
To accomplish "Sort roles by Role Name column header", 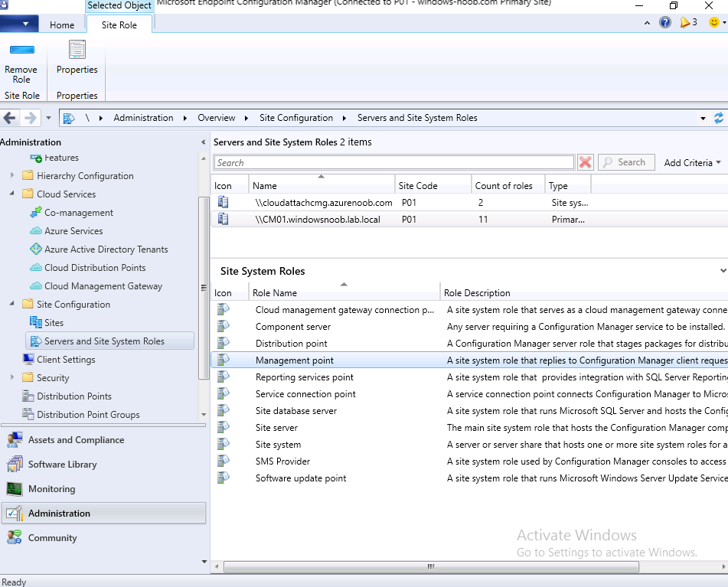I will [344, 293].
